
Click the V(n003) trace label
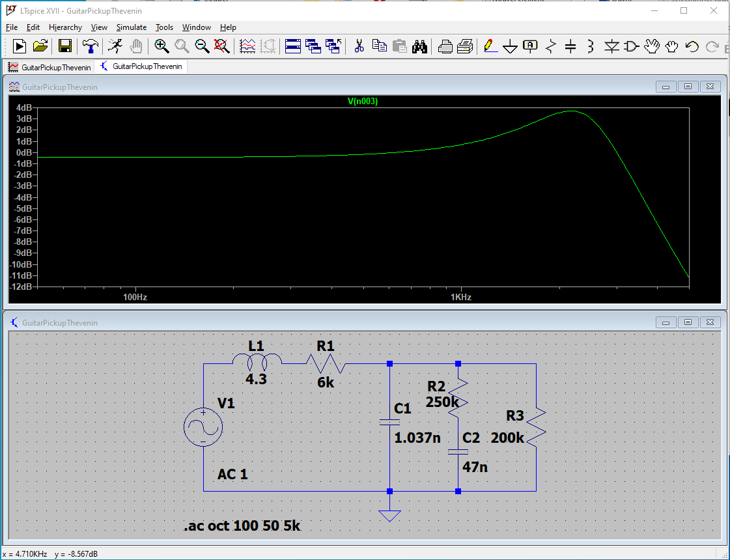pos(363,101)
